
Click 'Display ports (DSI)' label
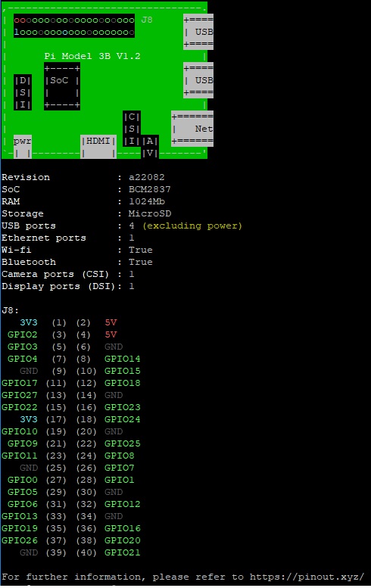58,286
